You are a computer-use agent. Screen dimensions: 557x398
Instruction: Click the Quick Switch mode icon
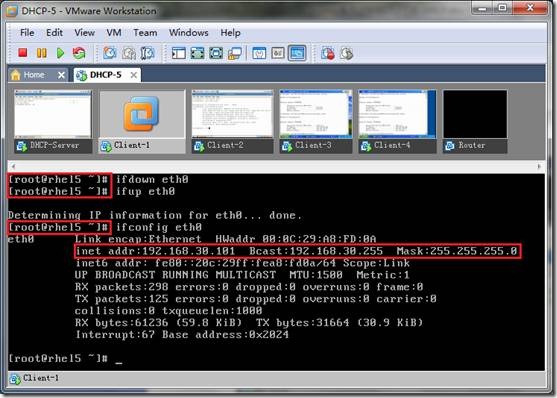tap(198, 53)
